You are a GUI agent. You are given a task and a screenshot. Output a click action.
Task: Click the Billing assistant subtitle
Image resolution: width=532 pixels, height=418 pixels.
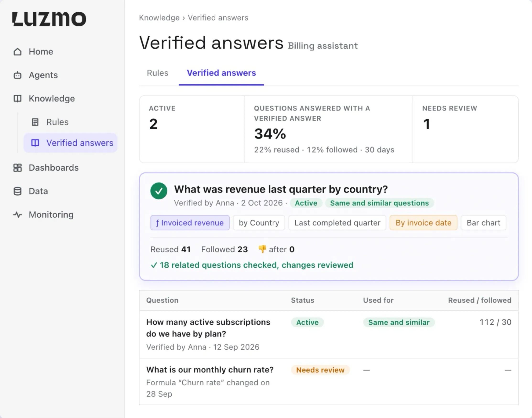(323, 46)
